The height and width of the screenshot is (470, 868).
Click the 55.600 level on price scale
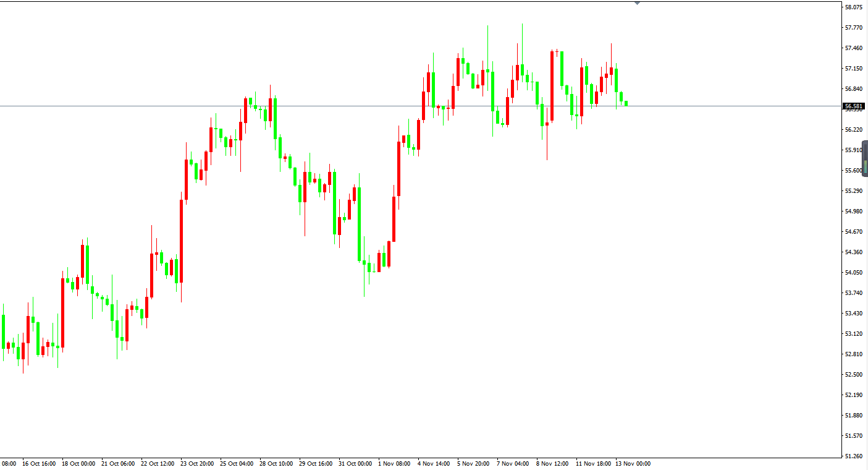coord(854,171)
